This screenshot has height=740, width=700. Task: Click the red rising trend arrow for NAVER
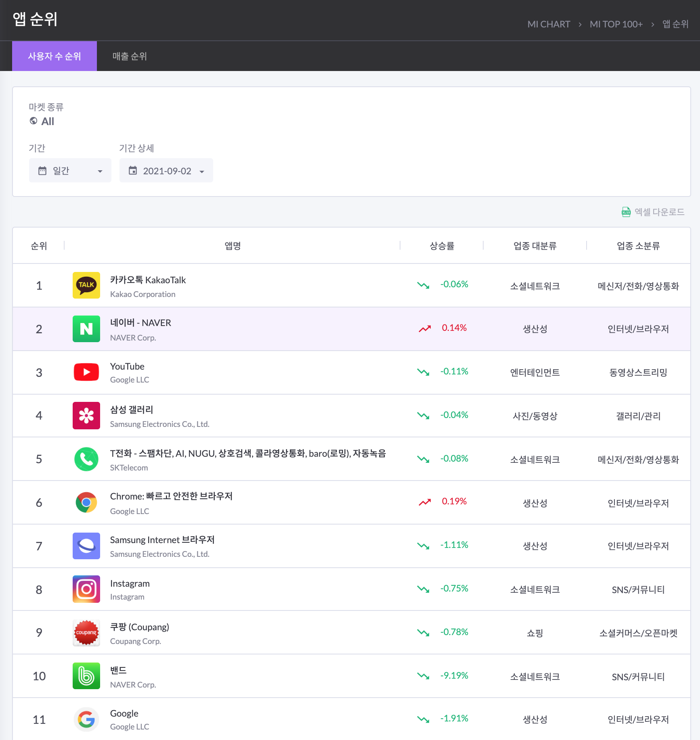pos(425,328)
